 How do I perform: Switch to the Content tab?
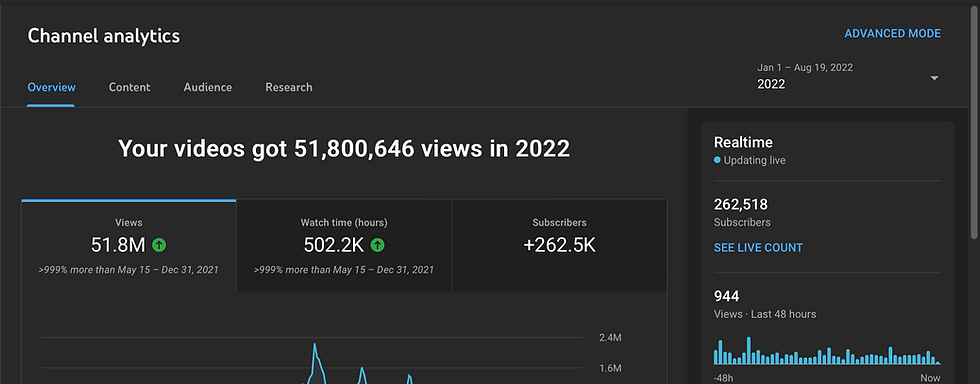(x=129, y=88)
